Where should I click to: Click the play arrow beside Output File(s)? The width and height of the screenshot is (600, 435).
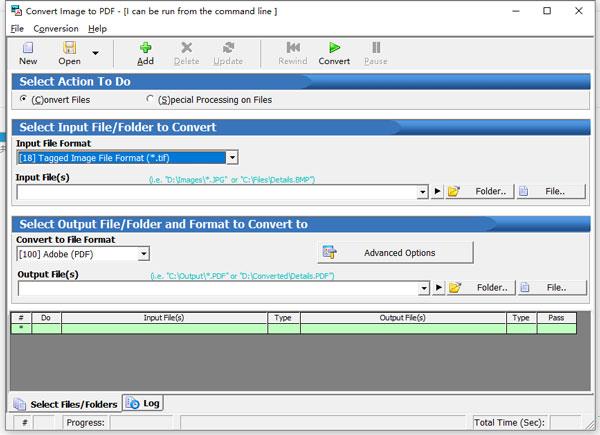point(439,288)
